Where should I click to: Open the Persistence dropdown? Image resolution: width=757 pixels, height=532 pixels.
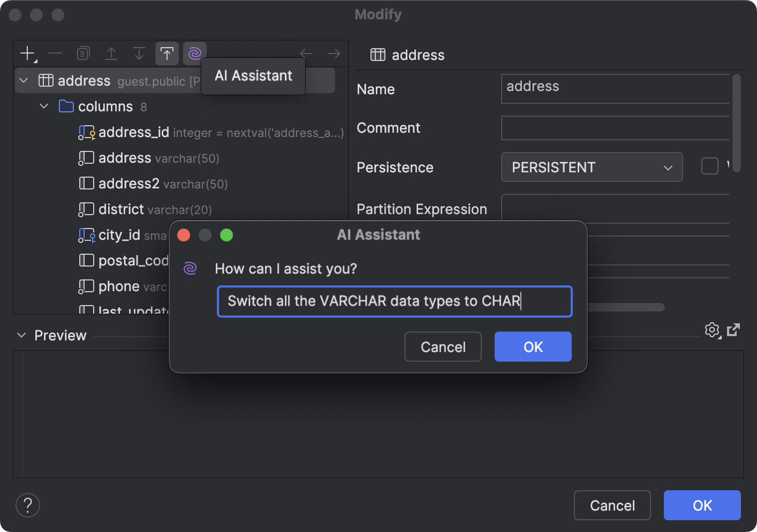coord(592,167)
